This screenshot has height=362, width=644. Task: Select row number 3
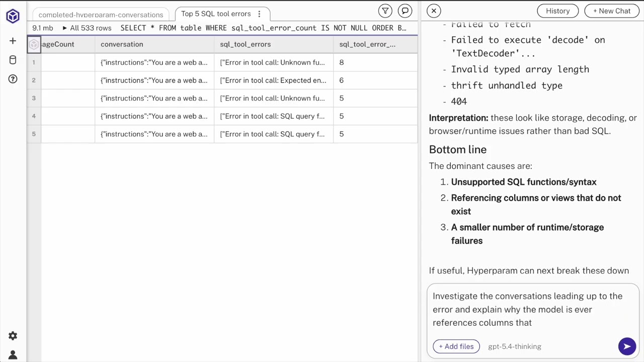pyautogui.click(x=34, y=98)
